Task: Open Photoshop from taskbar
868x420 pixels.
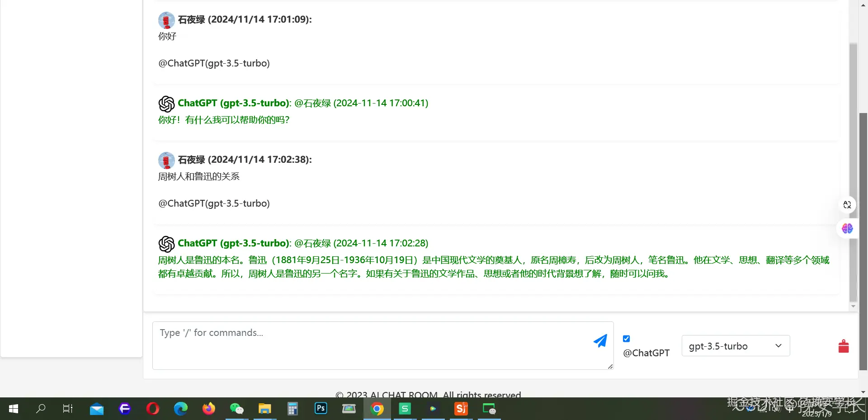Action: pos(321,409)
